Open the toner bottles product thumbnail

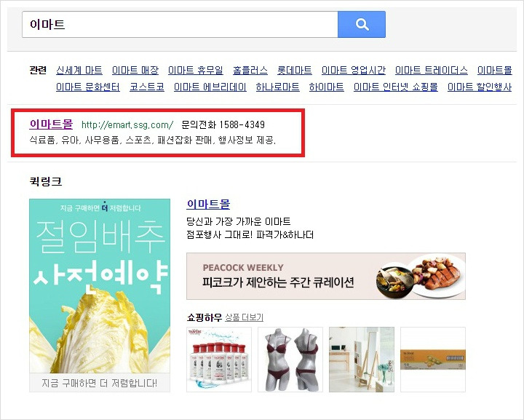point(219,360)
